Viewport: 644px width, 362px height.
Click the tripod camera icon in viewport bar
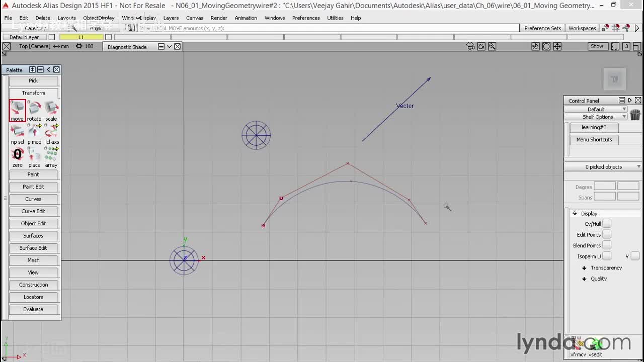(x=470, y=46)
